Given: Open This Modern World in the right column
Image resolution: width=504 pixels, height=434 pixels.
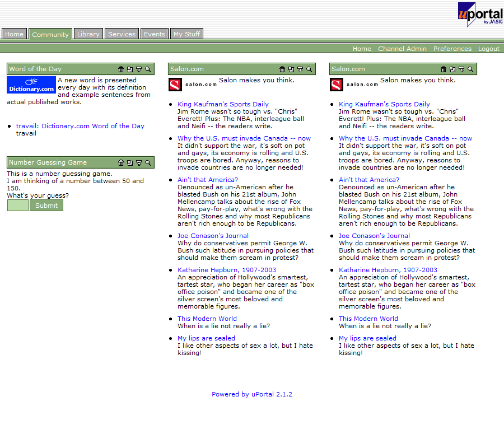Looking at the screenshot, I should pyautogui.click(x=368, y=319).
